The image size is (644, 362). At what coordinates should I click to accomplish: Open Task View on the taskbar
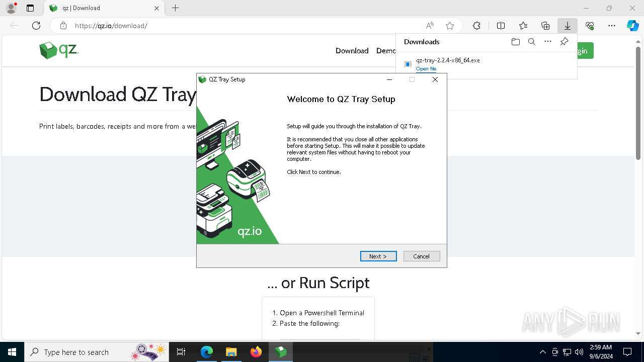click(181, 352)
